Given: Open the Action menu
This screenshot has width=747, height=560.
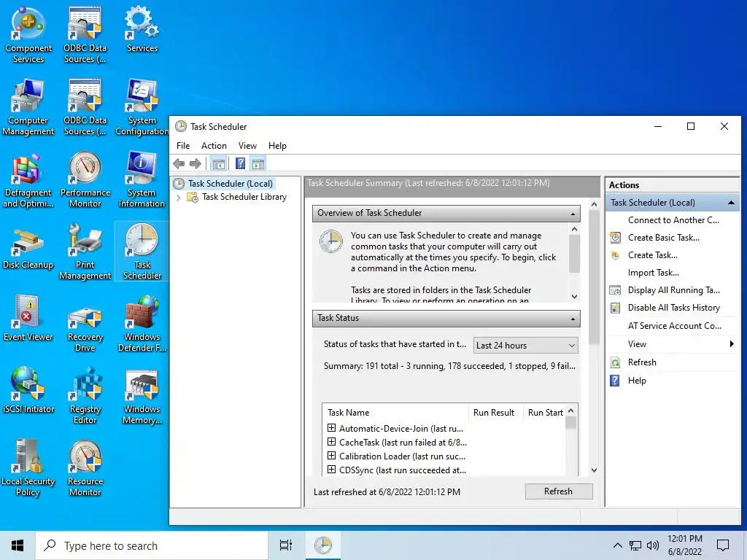Looking at the screenshot, I should click(214, 146).
